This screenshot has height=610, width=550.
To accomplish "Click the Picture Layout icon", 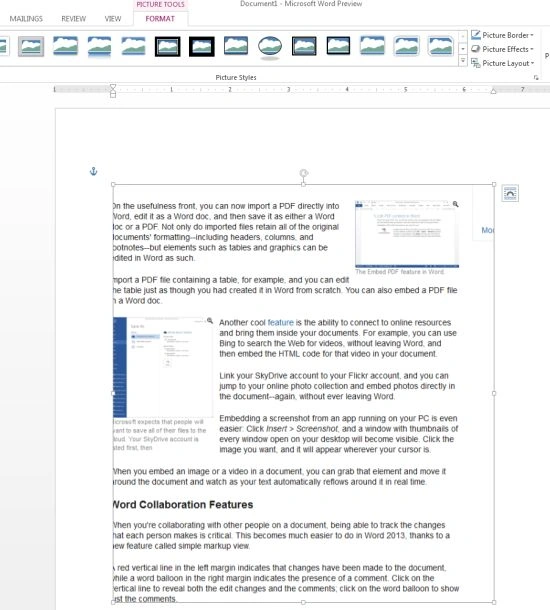I will tap(475, 63).
